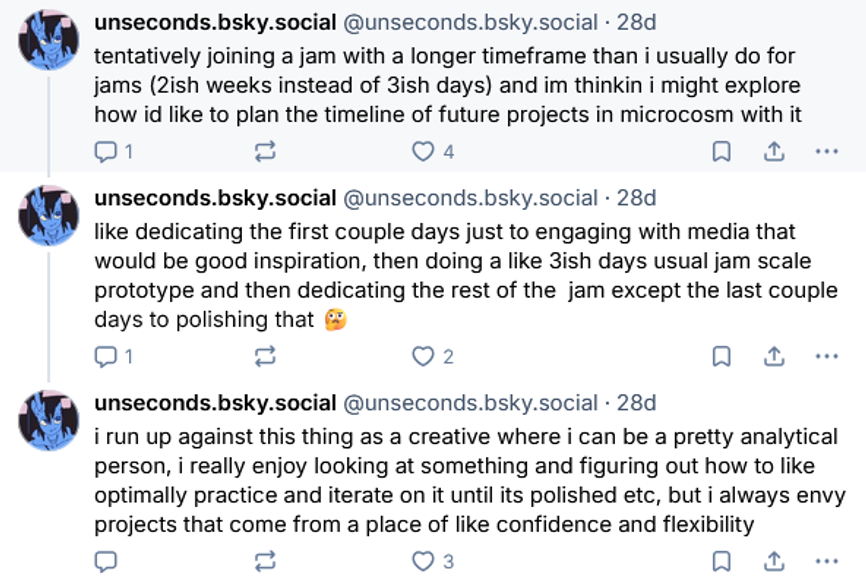Share the post with 2 likes
The height and width of the screenshot is (588, 866).
coord(773,356)
